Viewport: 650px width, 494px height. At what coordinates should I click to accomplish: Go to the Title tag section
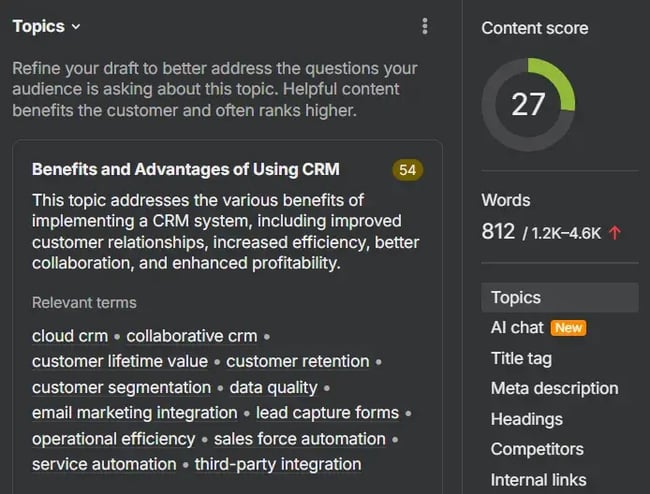521,358
